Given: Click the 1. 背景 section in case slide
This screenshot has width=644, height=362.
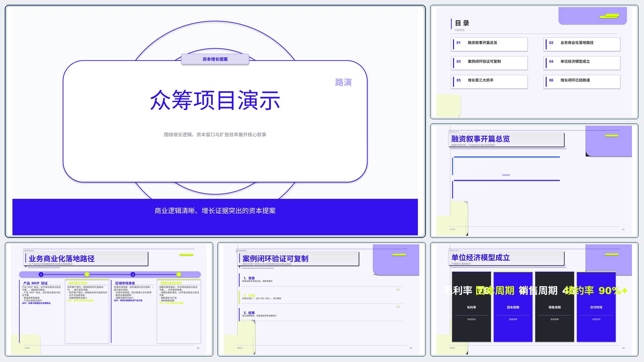Looking at the screenshot, I should [321, 280].
